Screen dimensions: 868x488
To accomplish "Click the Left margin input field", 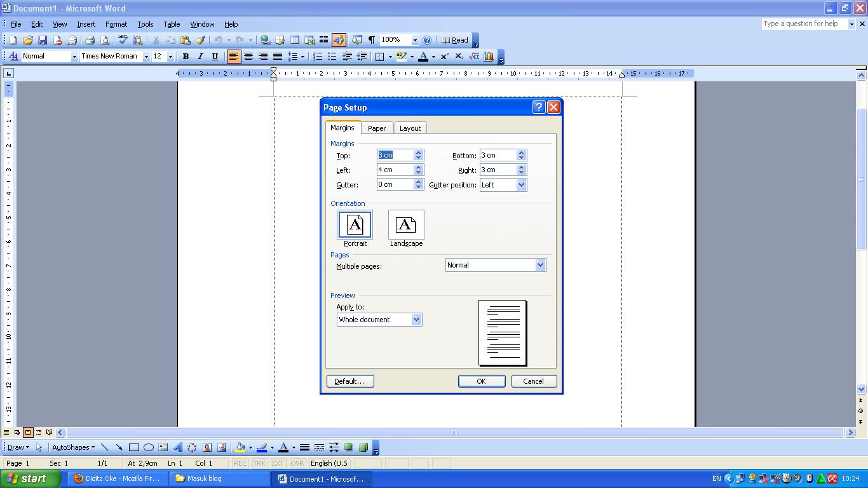I will [x=395, y=170].
